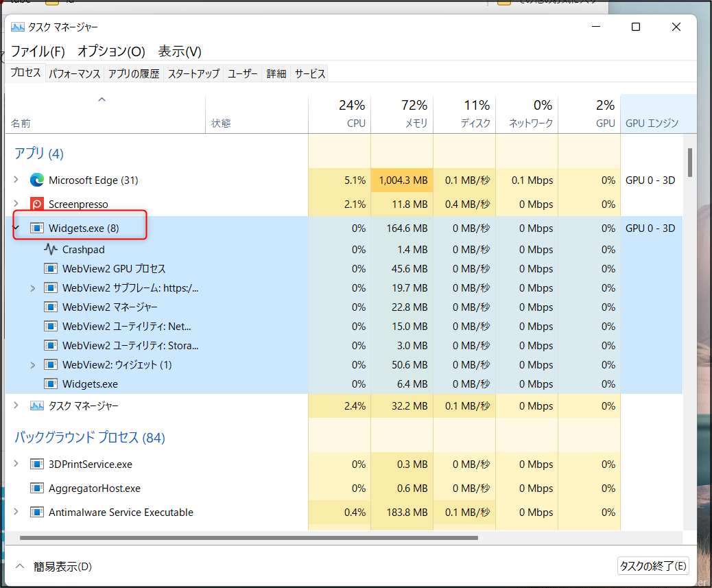Switch to the パフォーマンス tab
The image size is (712, 588).
click(75, 73)
